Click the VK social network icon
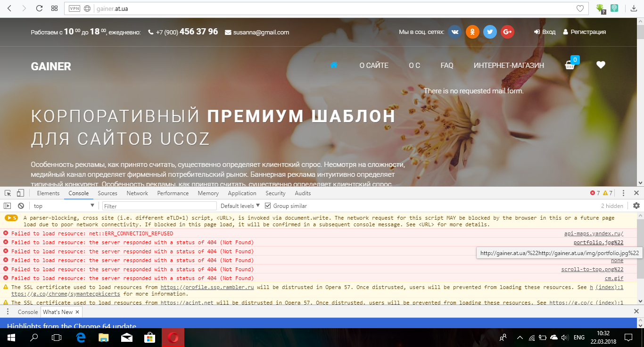644x347 pixels. coord(455,32)
